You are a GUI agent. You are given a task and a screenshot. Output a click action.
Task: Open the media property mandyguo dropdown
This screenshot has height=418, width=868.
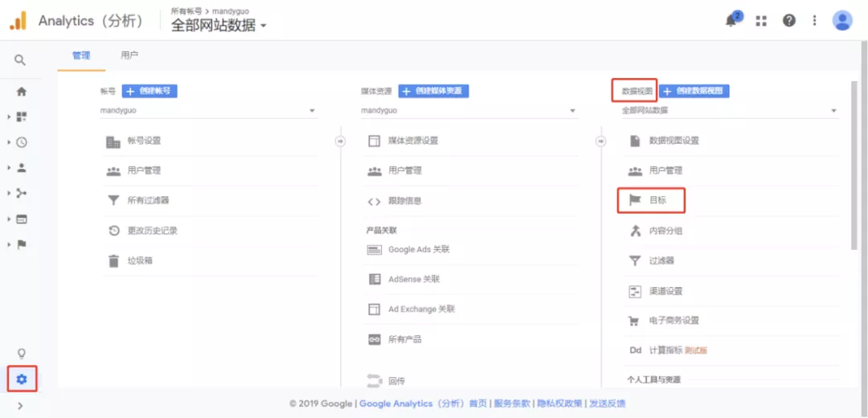(469, 111)
